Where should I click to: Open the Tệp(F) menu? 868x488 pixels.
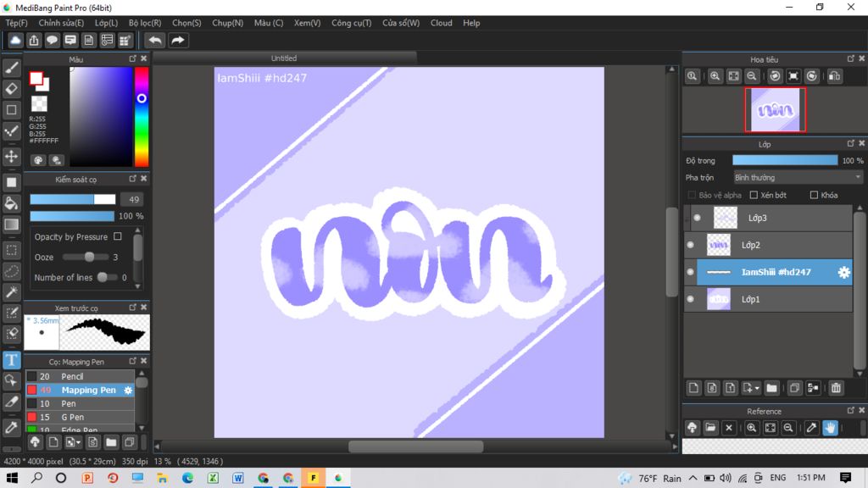point(16,23)
